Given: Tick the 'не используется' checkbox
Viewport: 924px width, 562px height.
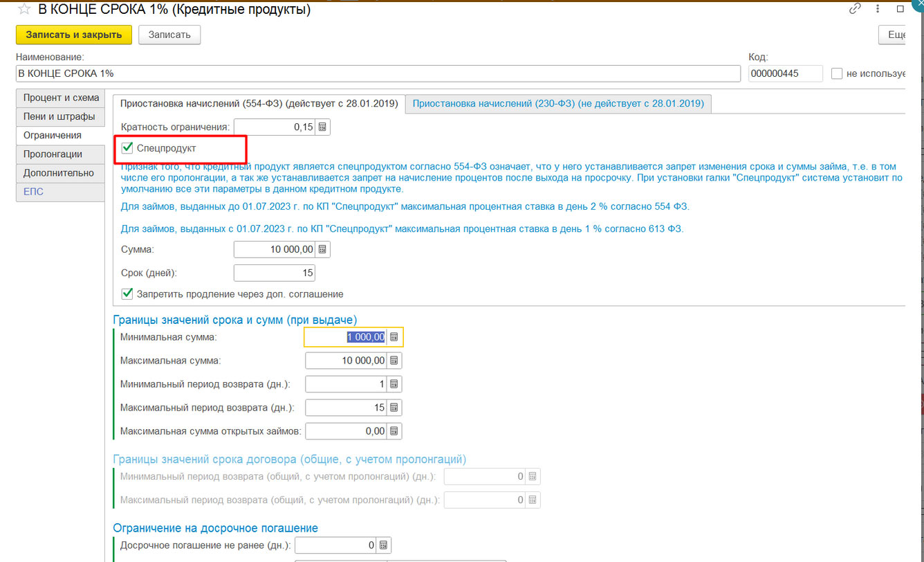Looking at the screenshot, I should (x=837, y=73).
